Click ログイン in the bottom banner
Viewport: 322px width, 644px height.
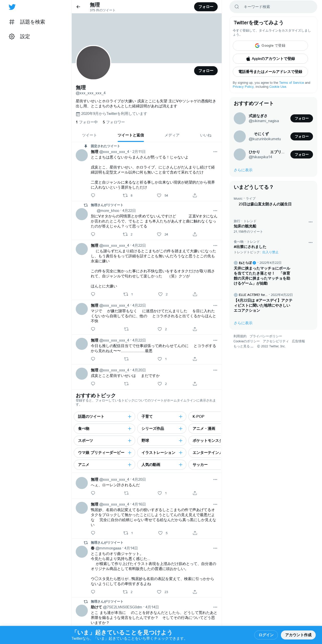point(266,635)
